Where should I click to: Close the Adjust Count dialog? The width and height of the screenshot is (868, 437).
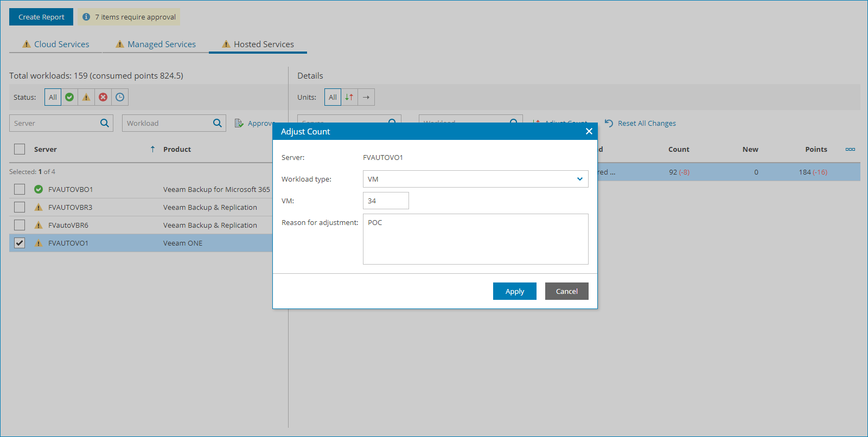coord(589,131)
